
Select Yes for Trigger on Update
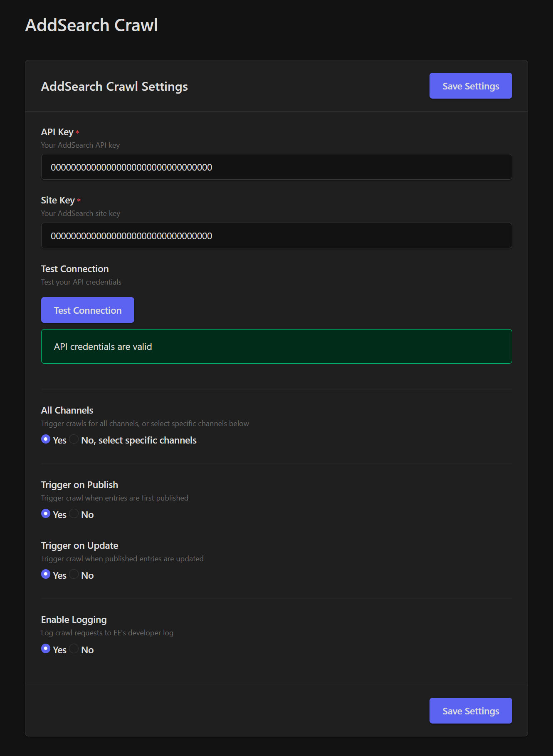click(46, 574)
